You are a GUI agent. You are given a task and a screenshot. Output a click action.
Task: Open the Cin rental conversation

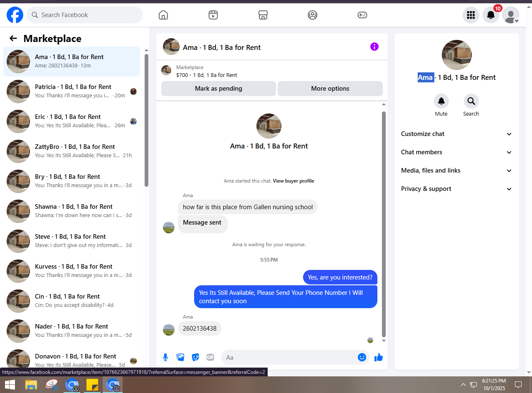click(72, 301)
